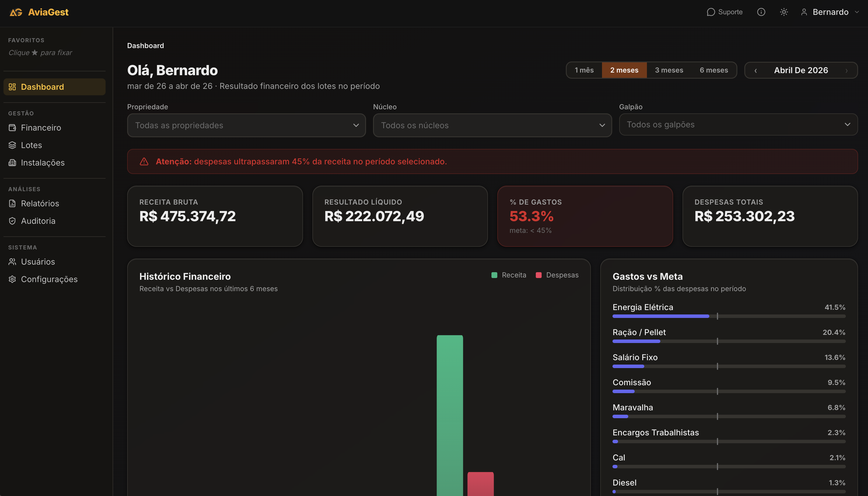This screenshot has width=868, height=496.
Task: Click the Abril De 2026 month label
Action: (801, 70)
